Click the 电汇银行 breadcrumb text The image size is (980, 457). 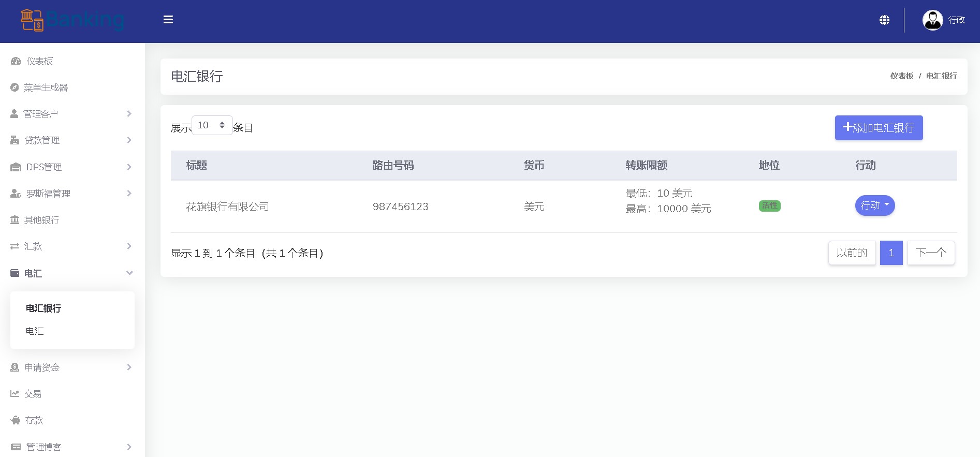coord(942,76)
